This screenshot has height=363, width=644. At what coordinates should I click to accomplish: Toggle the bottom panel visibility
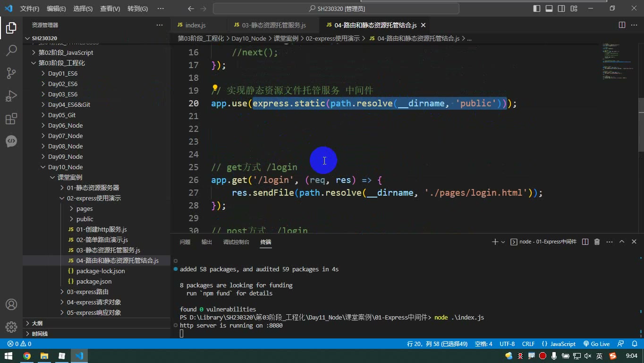coord(549,9)
